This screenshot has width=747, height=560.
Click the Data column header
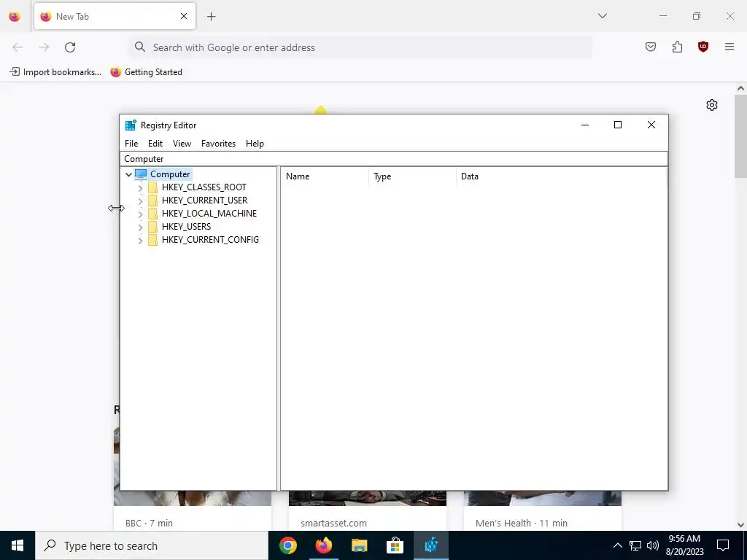(562, 176)
